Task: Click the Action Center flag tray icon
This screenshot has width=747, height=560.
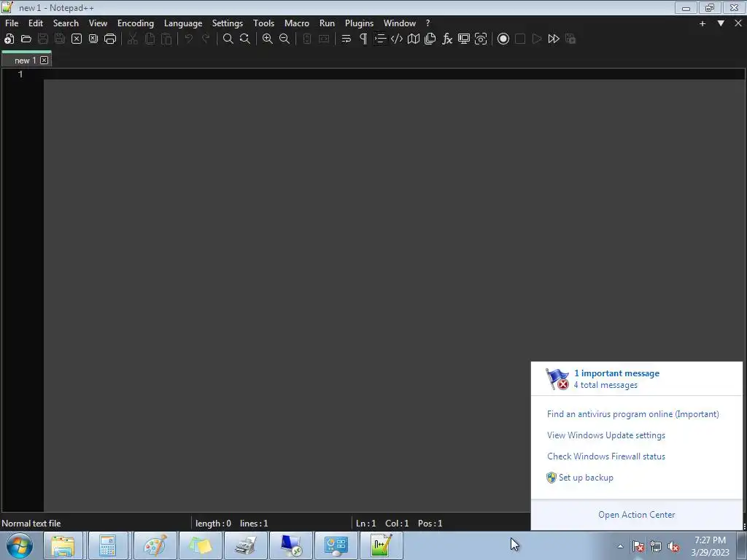Action: (x=638, y=547)
